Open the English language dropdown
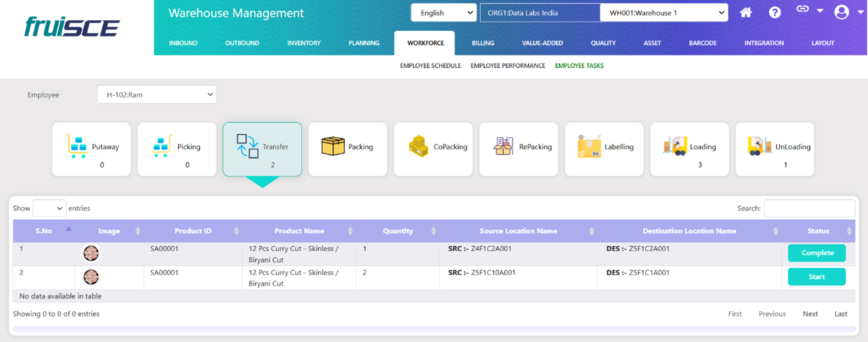 (x=443, y=13)
